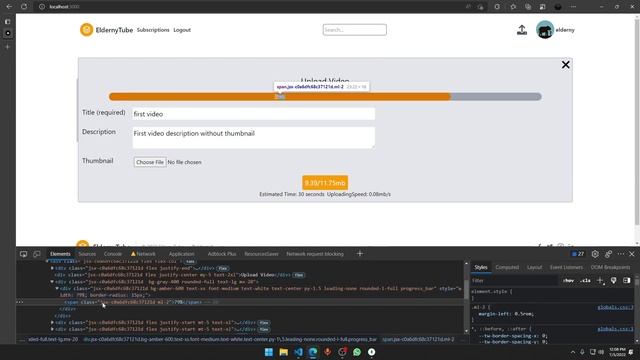Open globals.css link beside ml-2 rule
The image size is (640, 360).
[x=615, y=307]
